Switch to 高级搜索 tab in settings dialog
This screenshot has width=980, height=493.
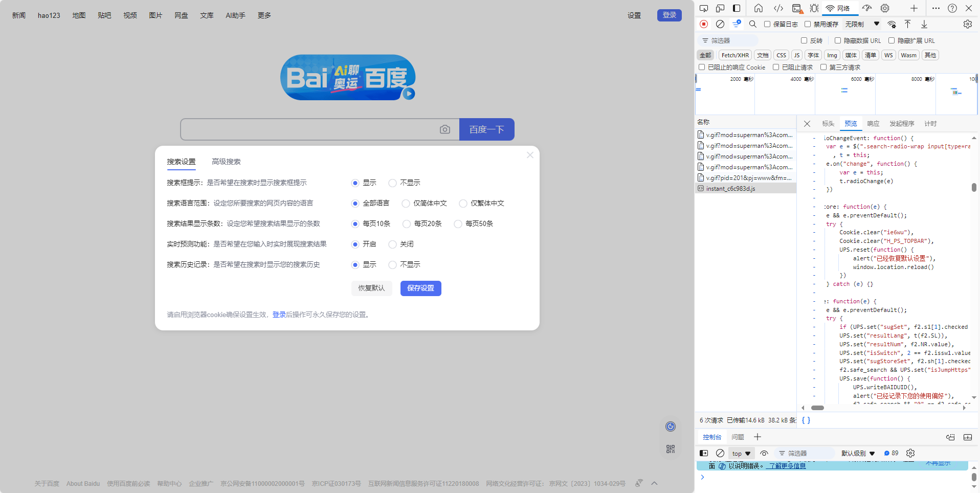coord(226,162)
